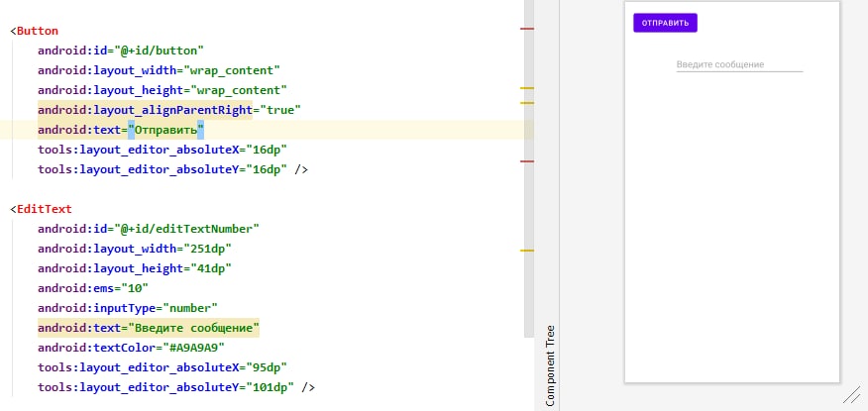868x411 pixels.
Task: Click the textColor="#A9A9A9" line
Action: coord(131,348)
